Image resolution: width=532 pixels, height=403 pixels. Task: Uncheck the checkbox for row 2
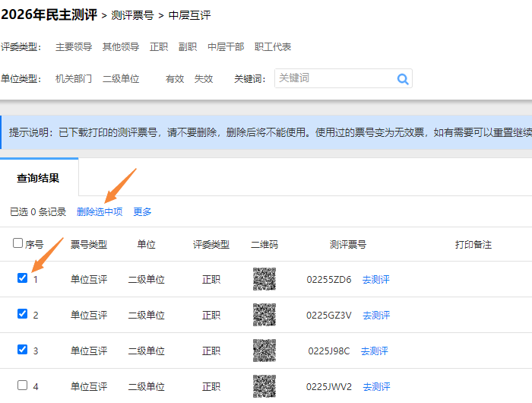click(x=22, y=313)
